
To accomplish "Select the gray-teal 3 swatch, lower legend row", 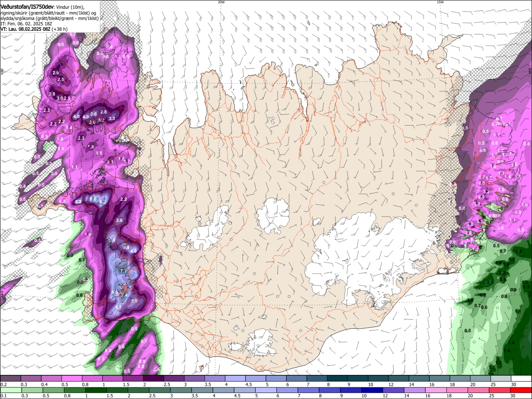I will 181,390.
